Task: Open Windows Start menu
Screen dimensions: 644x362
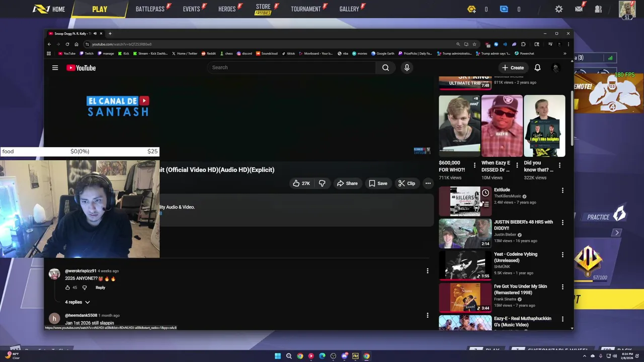Action: tap(278, 356)
